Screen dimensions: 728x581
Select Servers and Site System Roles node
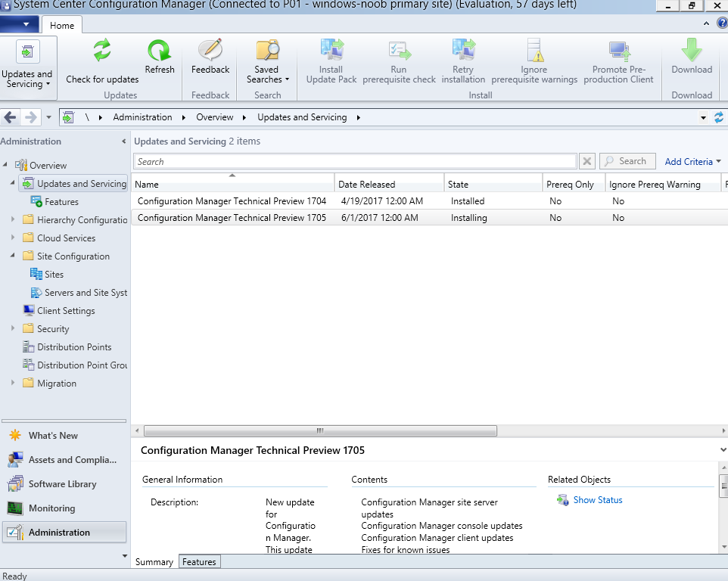[x=79, y=292]
